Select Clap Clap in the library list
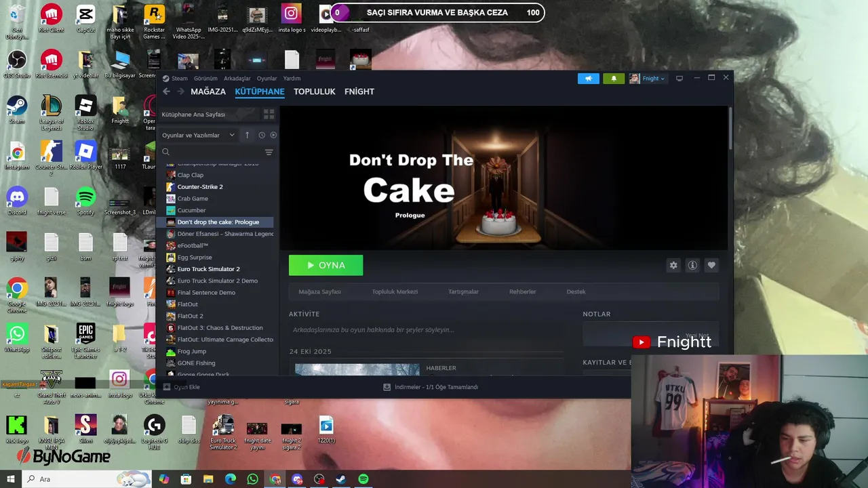868x488 pixels. point(190,175)
